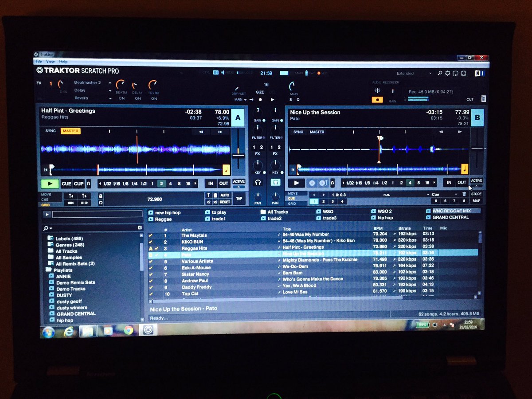This screenshot has width=532, height=399.
Task: Toggle Reverb effect ON button
Action: (x=154, y=98)
